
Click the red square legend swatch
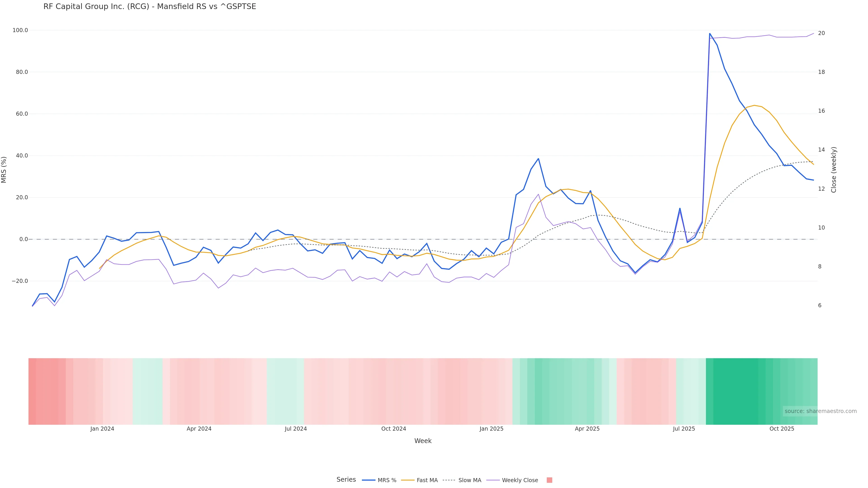pyautogui.click(x=549, y=480)
